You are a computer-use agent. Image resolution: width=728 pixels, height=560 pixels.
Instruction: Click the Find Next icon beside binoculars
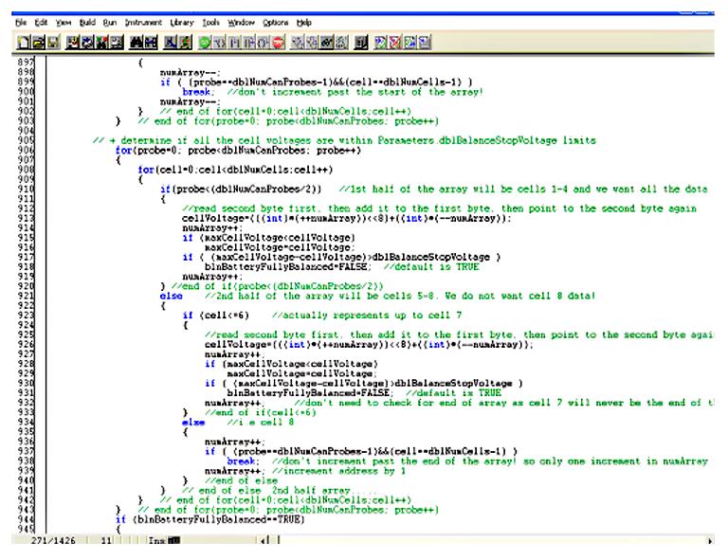(151, 43)
